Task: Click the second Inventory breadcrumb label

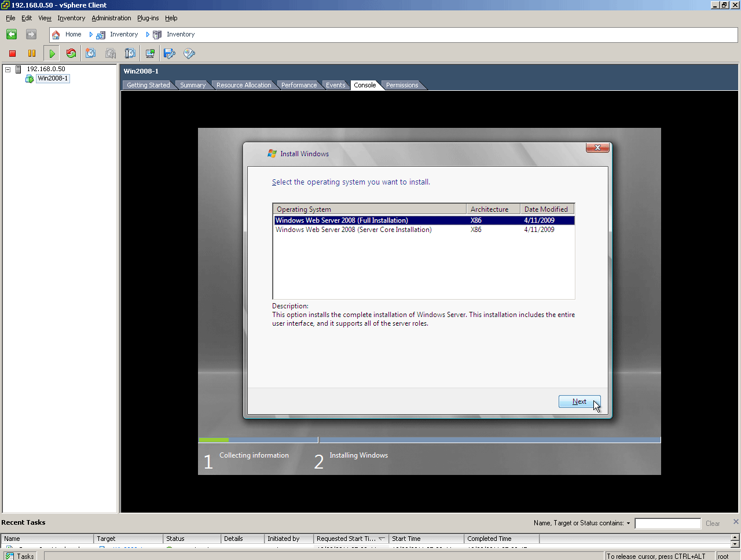Action: tap(181, 35)
